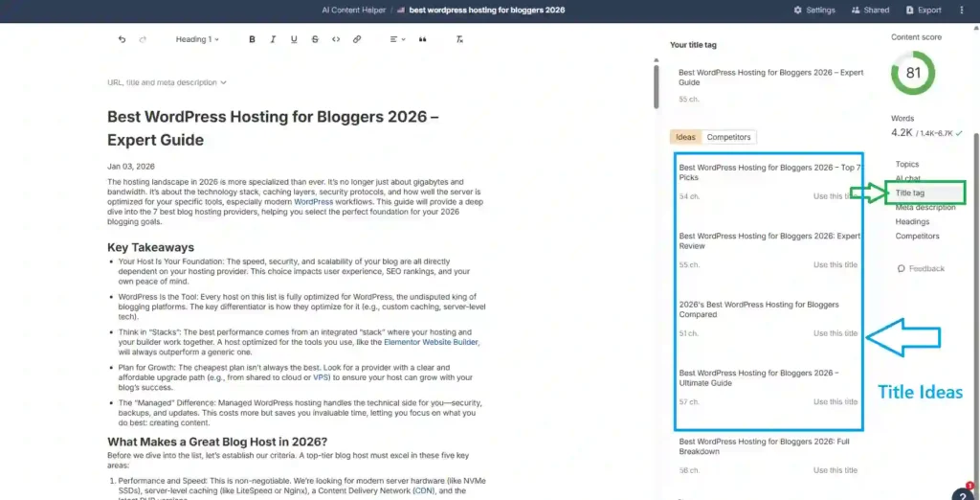The image size is (980, 500).
Task: Open Topics in the side menu
Action: click(907, 164)
